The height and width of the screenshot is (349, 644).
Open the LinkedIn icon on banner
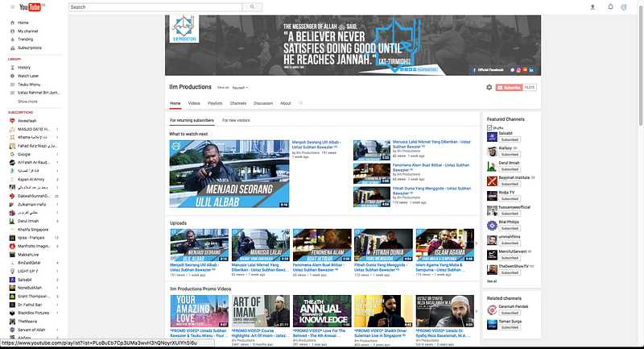click(531, 70)
